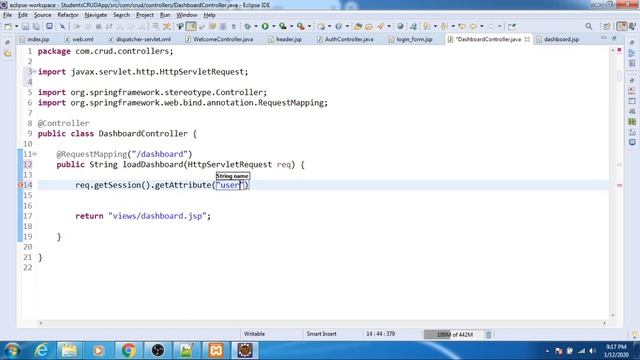
Task: Open the File menu
Action: pos(7,15)
